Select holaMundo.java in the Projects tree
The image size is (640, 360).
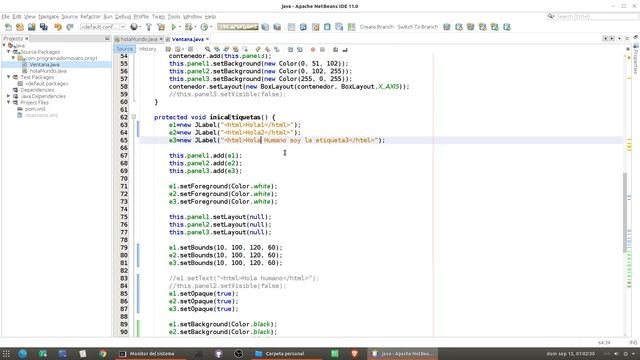[48, 71]
